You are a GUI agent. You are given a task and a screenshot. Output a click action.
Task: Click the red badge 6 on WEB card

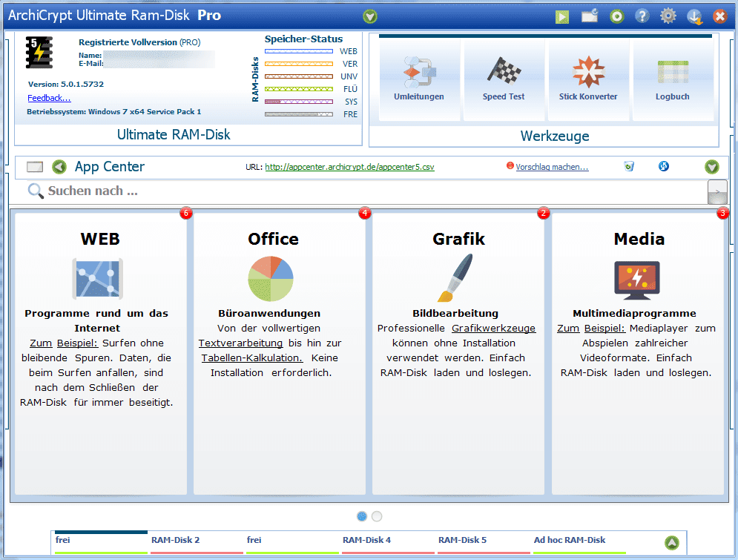click(x=186, y=213)
